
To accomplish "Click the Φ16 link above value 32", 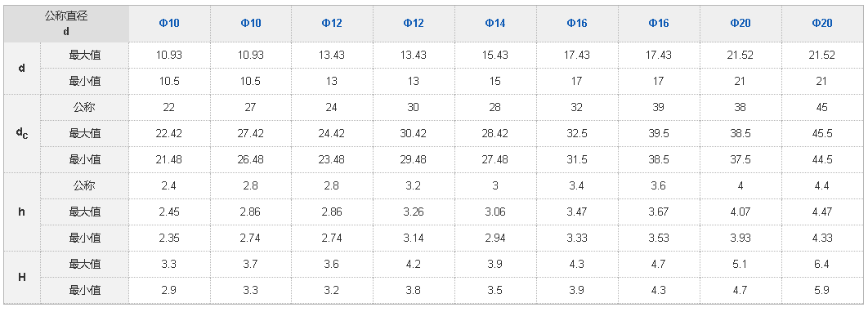I will point(576,23).
